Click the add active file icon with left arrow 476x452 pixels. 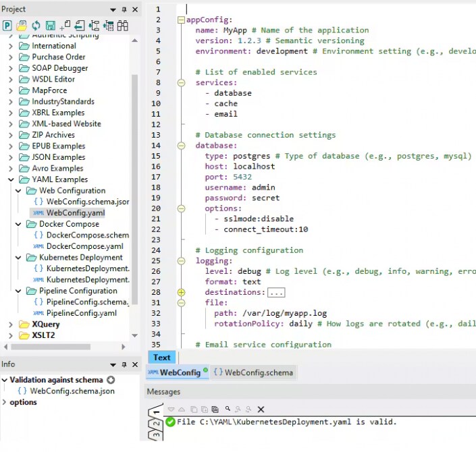point(80,26)
